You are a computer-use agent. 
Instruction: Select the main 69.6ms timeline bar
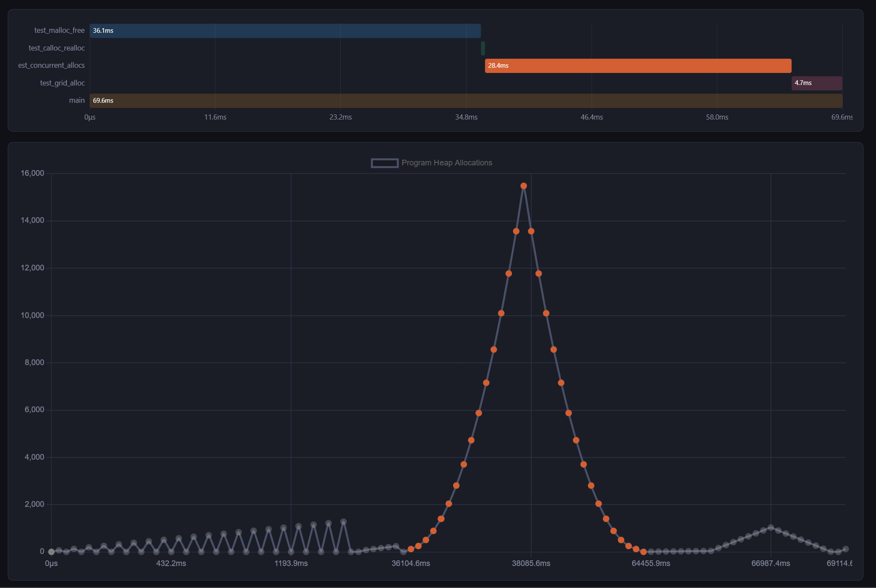click(x=466, y=101)
